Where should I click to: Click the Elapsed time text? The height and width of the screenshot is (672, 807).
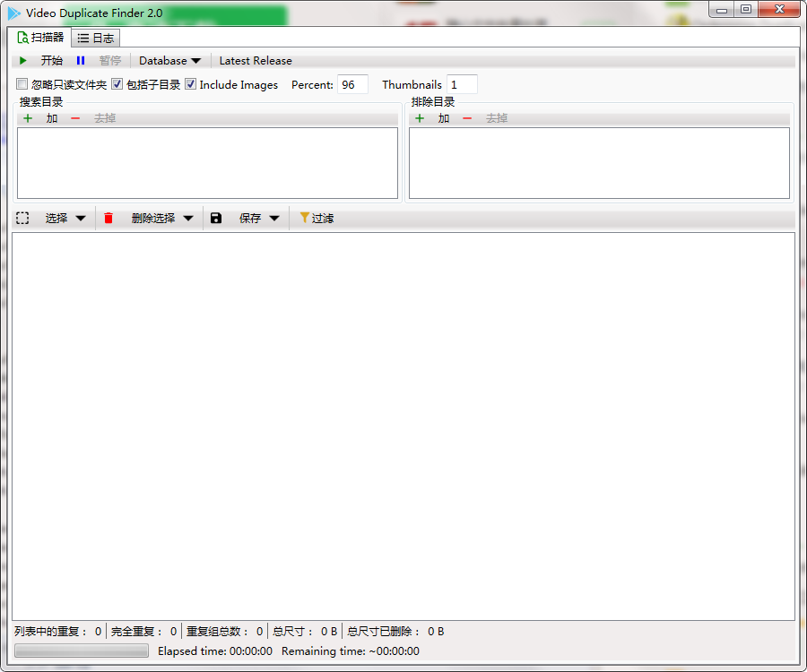point(215,650)
